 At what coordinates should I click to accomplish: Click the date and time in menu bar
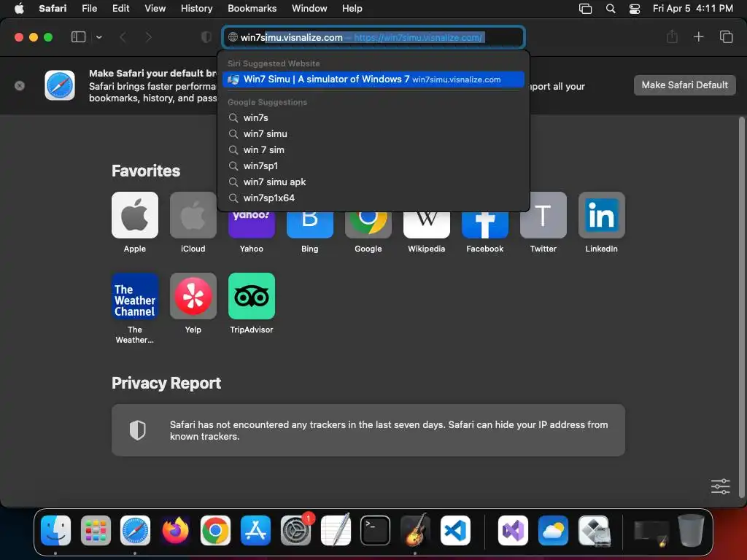click(x=693, y=9)
